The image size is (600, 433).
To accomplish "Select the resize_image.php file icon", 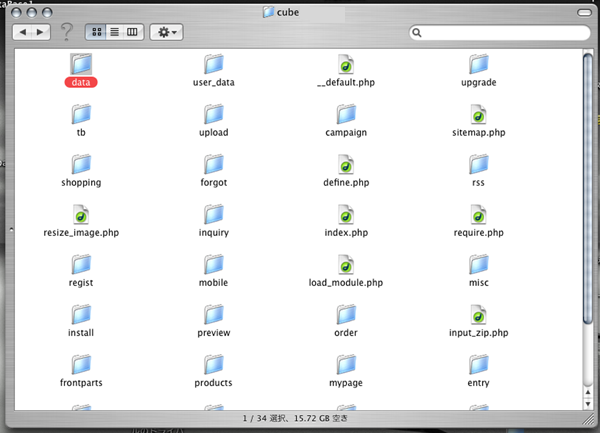I will click(x=81, y=215).
